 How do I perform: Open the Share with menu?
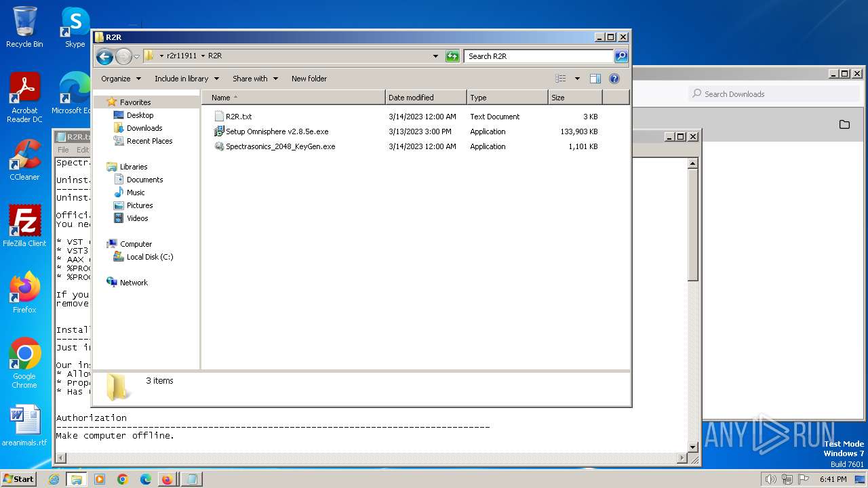point(255,79)
